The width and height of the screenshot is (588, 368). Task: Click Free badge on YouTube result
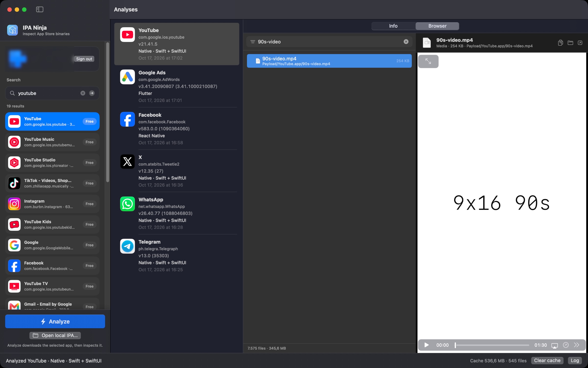[x=89, y=121]
